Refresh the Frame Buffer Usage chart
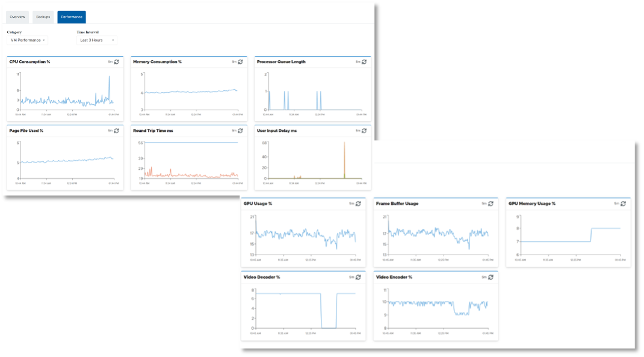 (x=491, y=203)
